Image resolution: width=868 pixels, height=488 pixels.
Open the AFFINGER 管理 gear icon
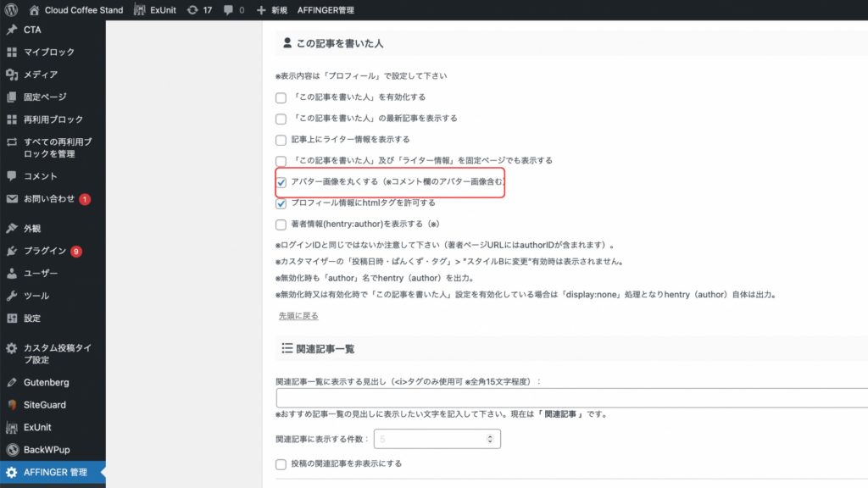tap(12, 472)
